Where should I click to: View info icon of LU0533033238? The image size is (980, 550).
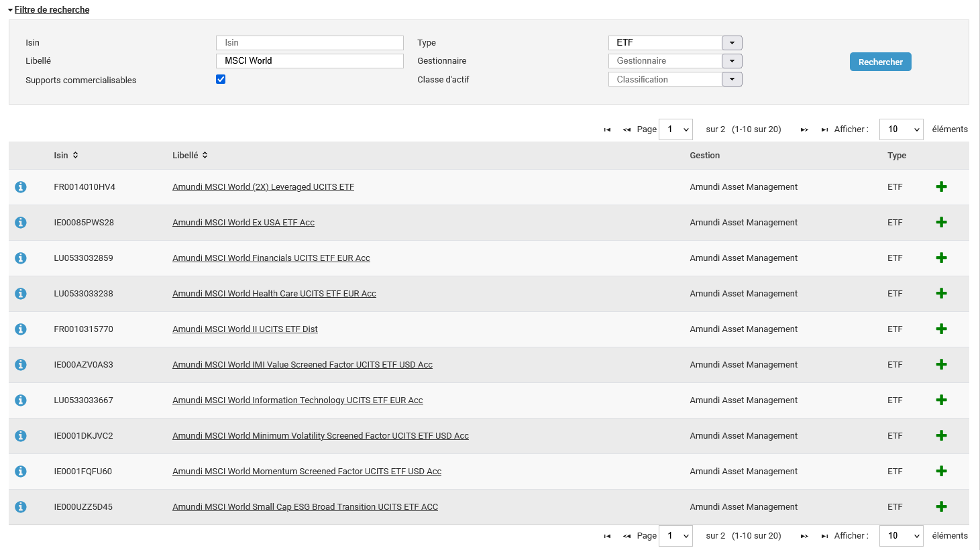[x=21, y=294]
